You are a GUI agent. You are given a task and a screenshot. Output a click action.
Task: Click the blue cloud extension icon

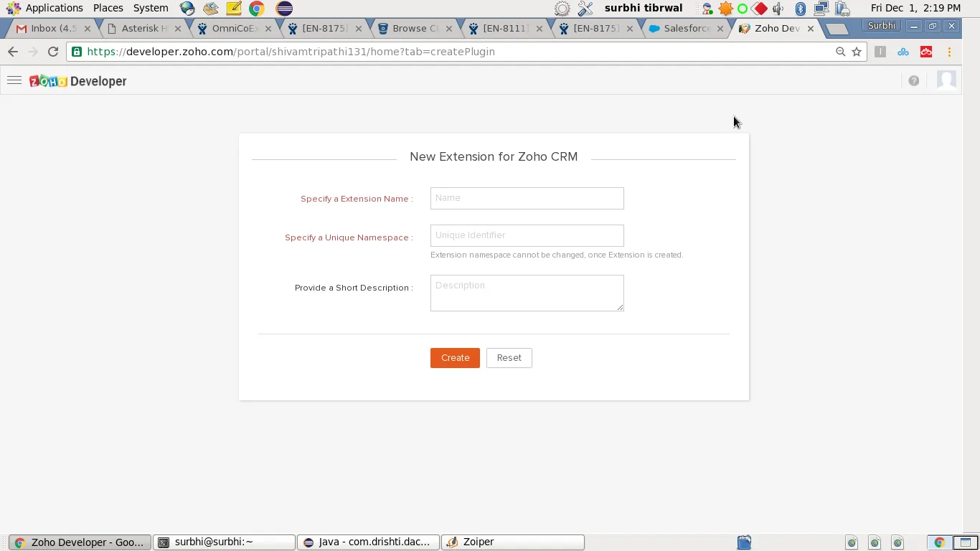point(903,52)
